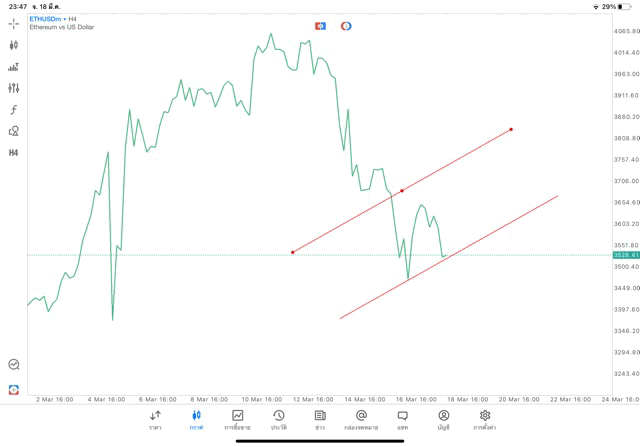This screenshot has width=640, height=447.
Task: Open the การซื้อขาย trade tab
Action: [237, 420]
